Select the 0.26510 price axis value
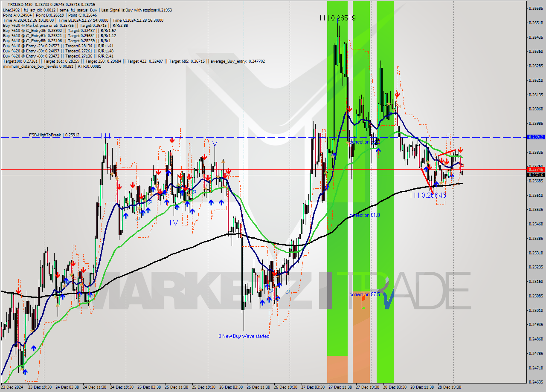The height and width of the screenshot is (392, 546). 536,23
